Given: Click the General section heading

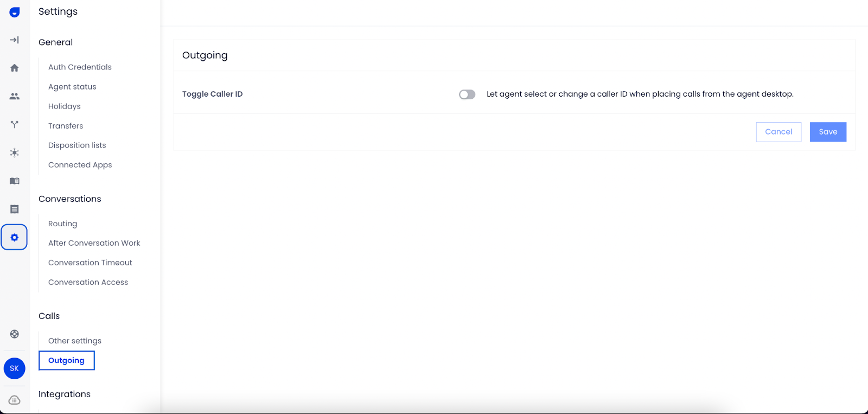Looking at the screenshot, I should [x=55, y=42].
